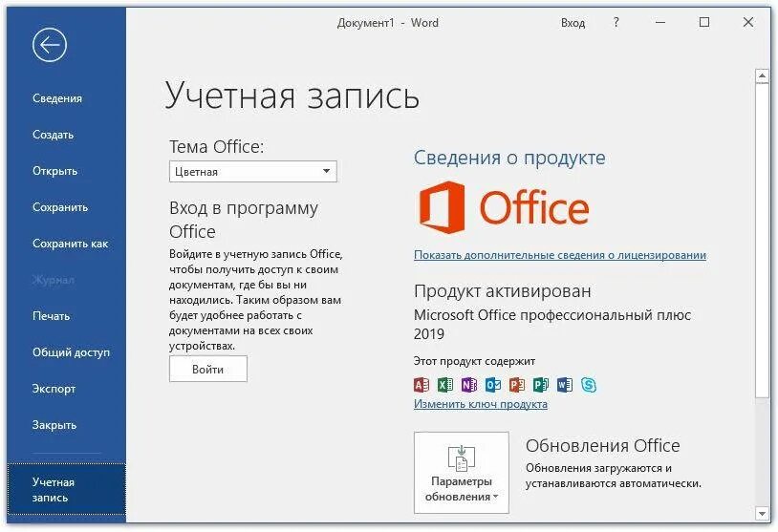Click scrollbar down arrow

(x=762, y=513)
